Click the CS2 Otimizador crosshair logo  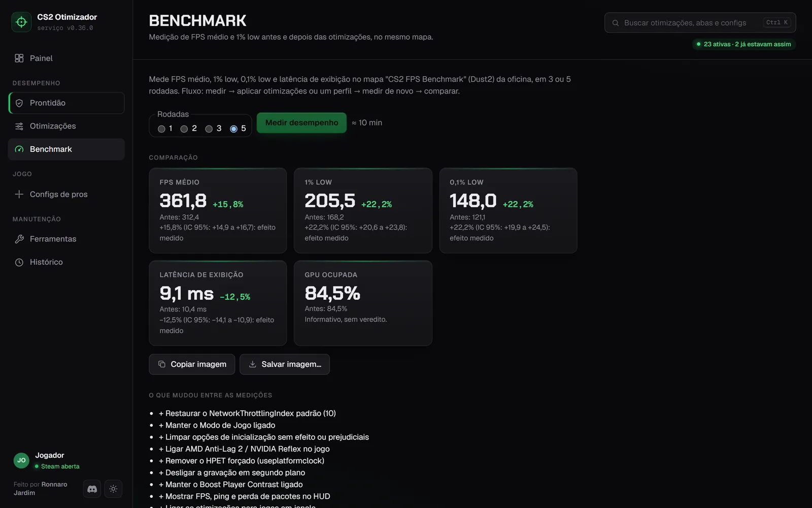pos(21,22)
